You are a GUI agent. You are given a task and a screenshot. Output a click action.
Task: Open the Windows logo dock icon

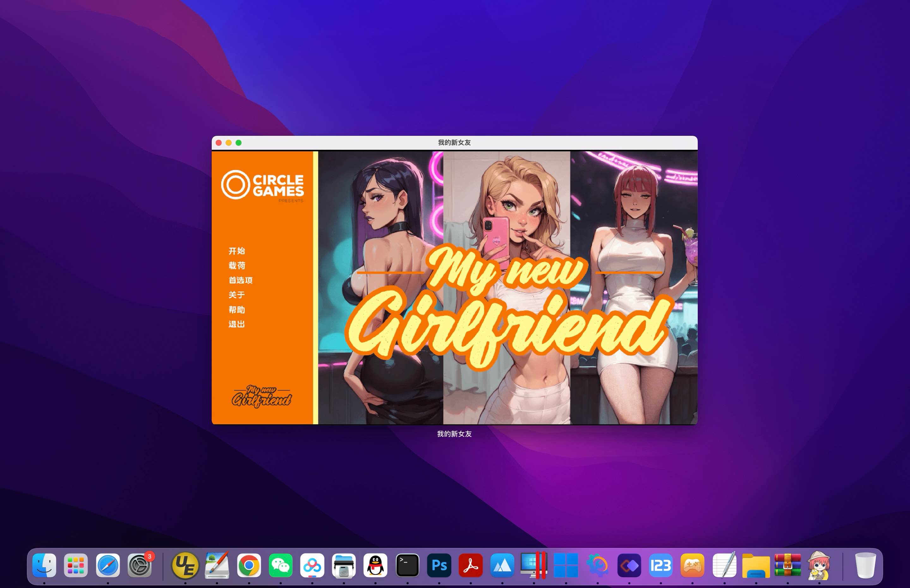(566, 565)
